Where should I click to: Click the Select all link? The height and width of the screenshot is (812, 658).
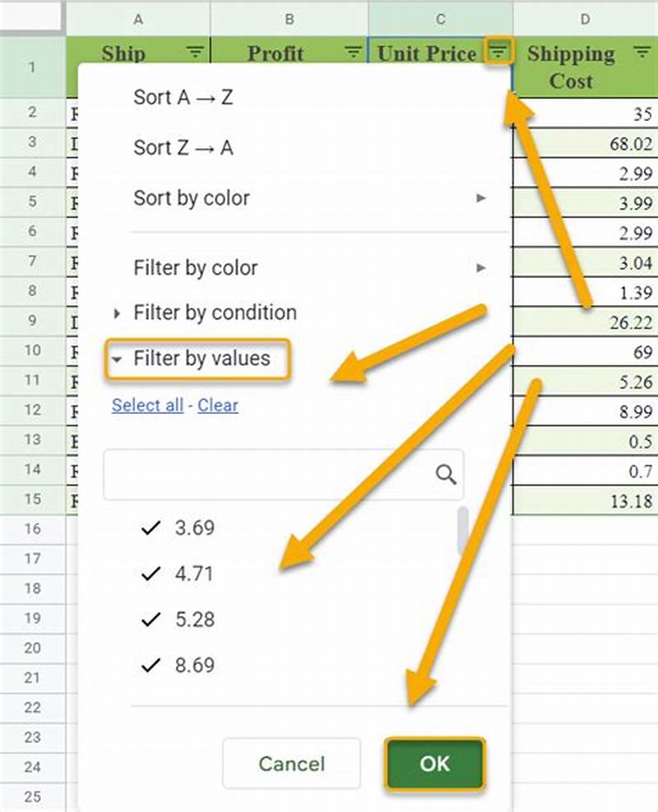point(147,406)
